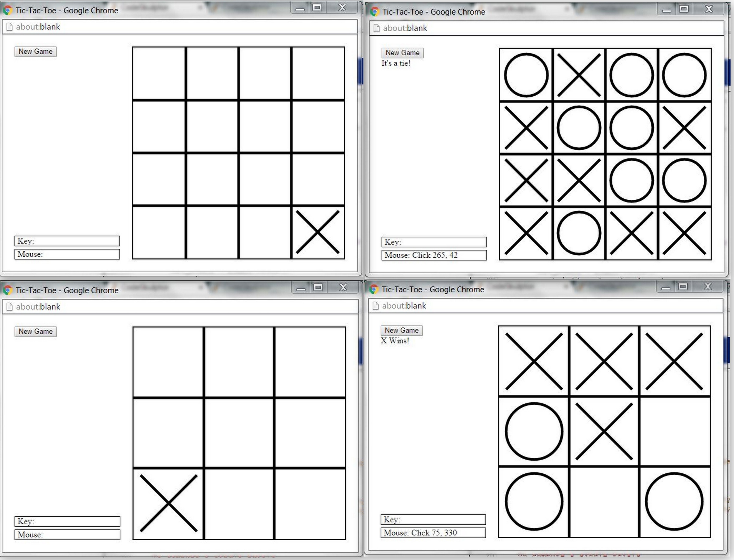Click bottom-right X in tie game board

[684, 233]
